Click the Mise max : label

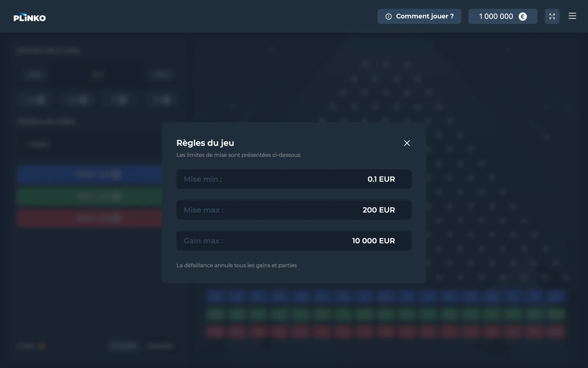pyautogui.click(x=204, y=210)
